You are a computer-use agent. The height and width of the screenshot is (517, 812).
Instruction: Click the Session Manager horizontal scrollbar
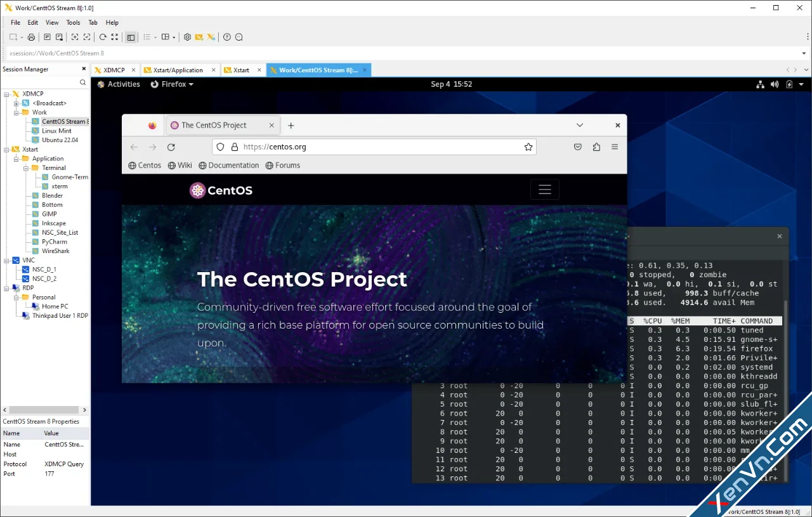click(x=44, y=410)
